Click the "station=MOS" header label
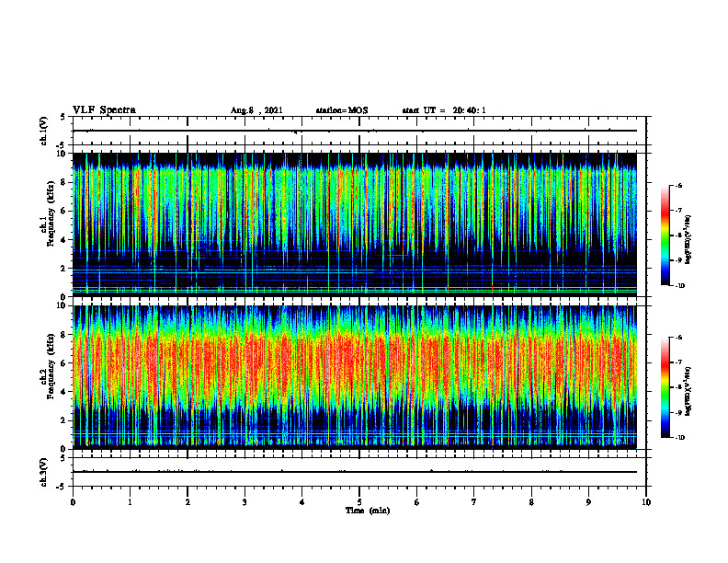The image size is (728, 563). pos(342,110)
